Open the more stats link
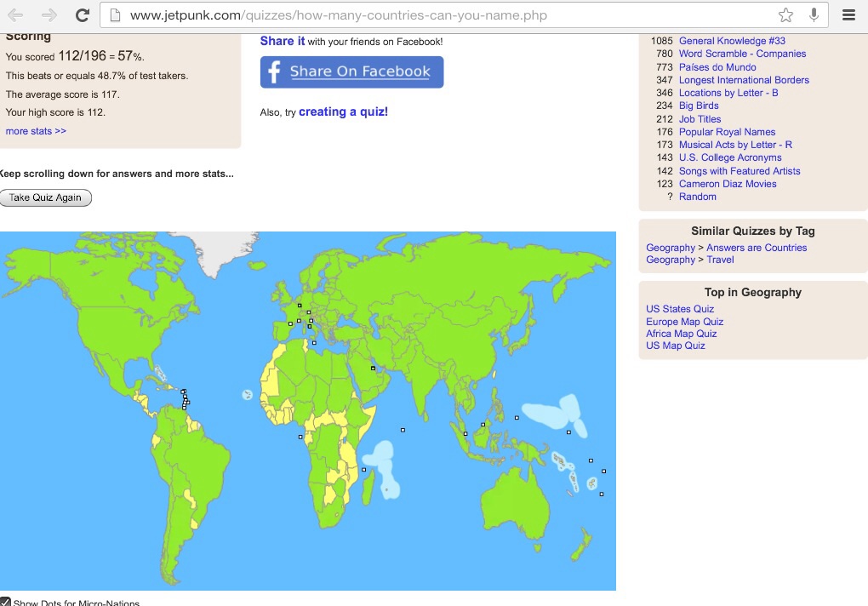Viewport: 868px width, 606px height. tap(36, 131)
